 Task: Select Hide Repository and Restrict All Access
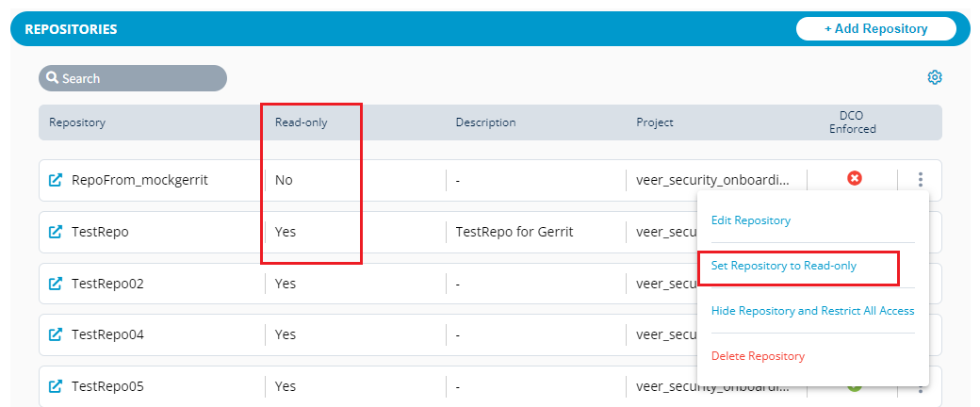(812, 311)
